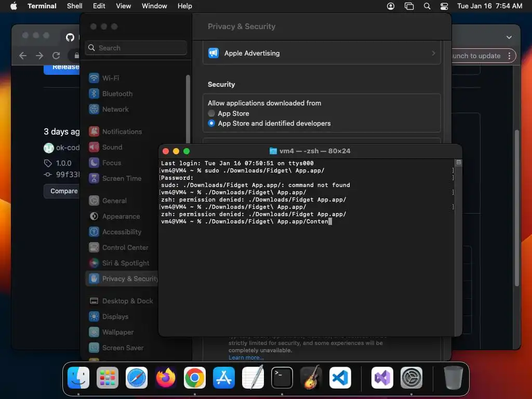Click the browser back arrow
The image size is (532, 399).
[23, 56]
